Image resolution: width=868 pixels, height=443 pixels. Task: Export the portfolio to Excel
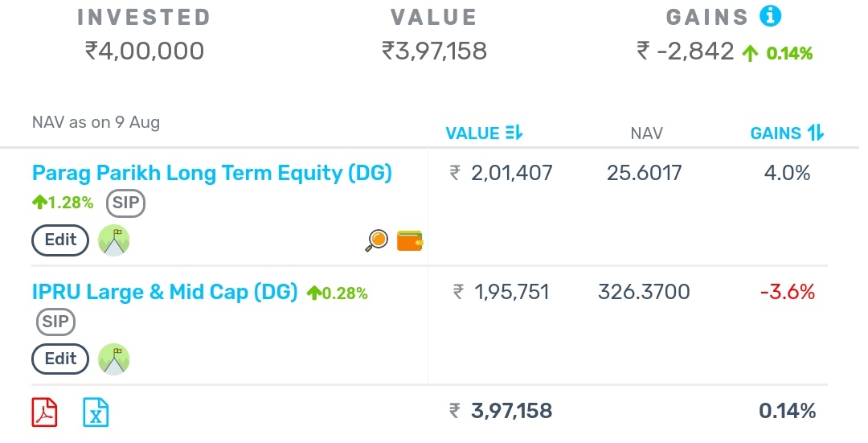point(96,412)
